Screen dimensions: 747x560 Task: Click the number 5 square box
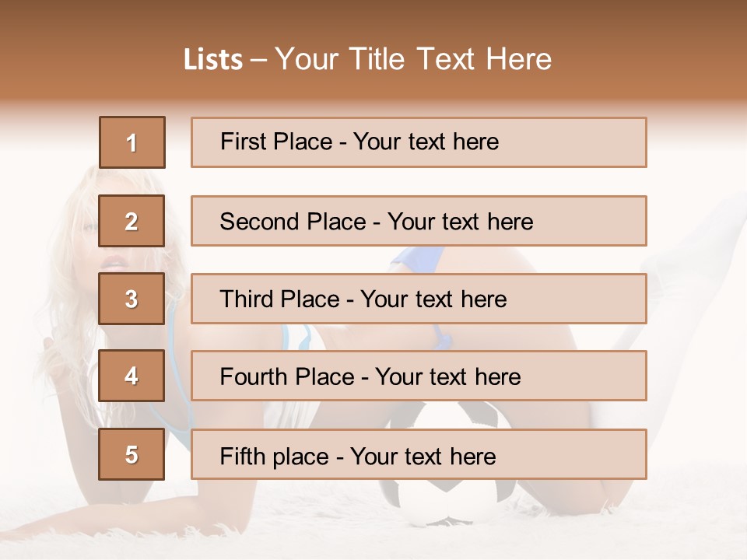pyautogui.click(x=132, y=454)
